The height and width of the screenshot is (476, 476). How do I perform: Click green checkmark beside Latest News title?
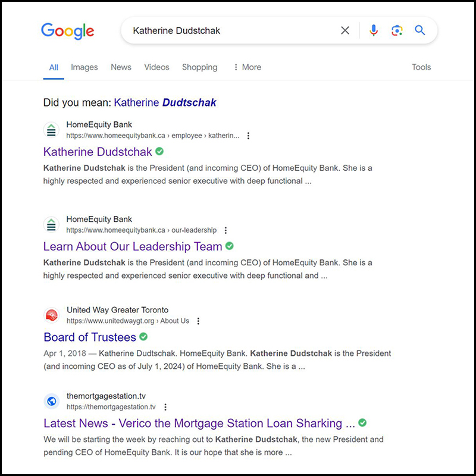[x=362, y=422]
